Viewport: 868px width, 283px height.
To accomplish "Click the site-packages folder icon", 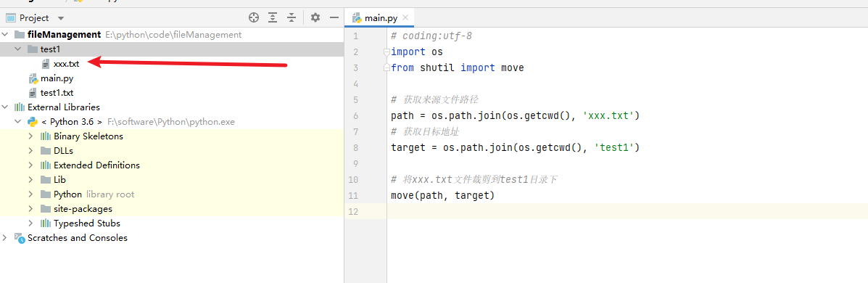I will click(x=46, y=209).
